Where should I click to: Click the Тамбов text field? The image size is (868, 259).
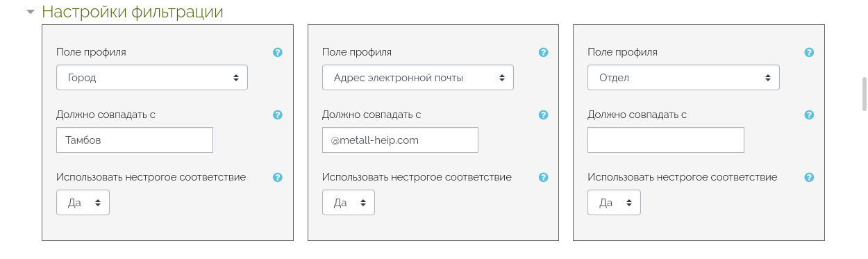(x=135, y=140)
